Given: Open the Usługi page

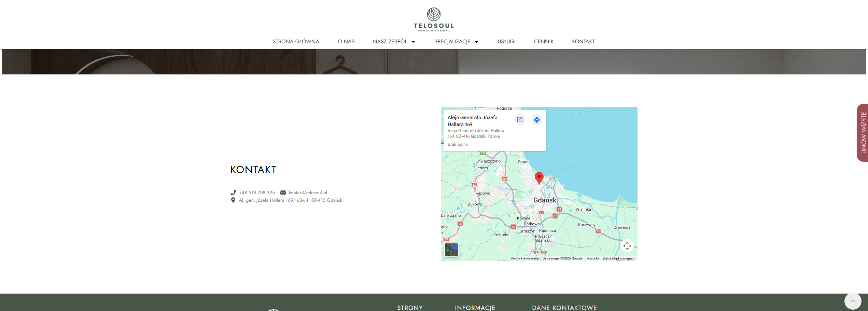Looking at the screenshot, I should [x=506, y=42].
